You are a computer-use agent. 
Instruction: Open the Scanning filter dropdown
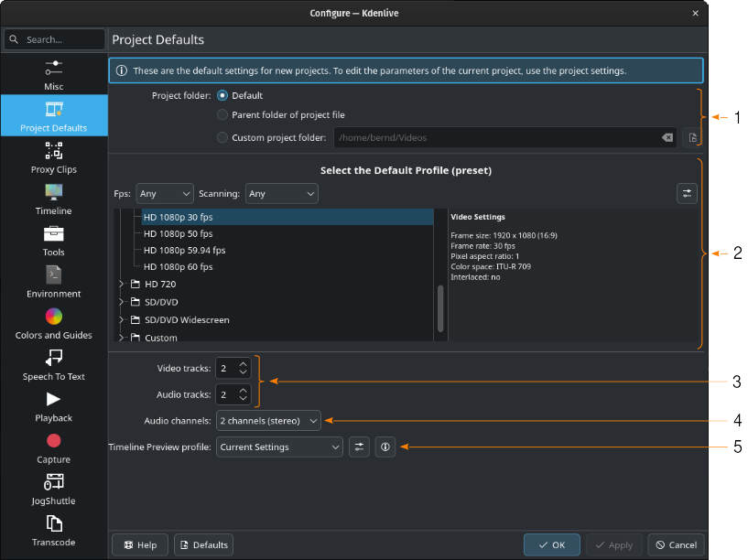(x=281, y=193)
